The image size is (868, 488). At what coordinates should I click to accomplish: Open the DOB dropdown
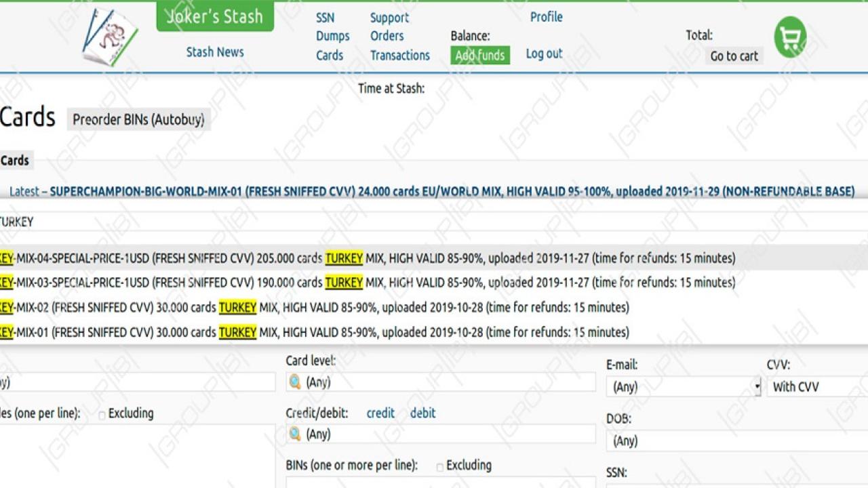pos(737,441)
